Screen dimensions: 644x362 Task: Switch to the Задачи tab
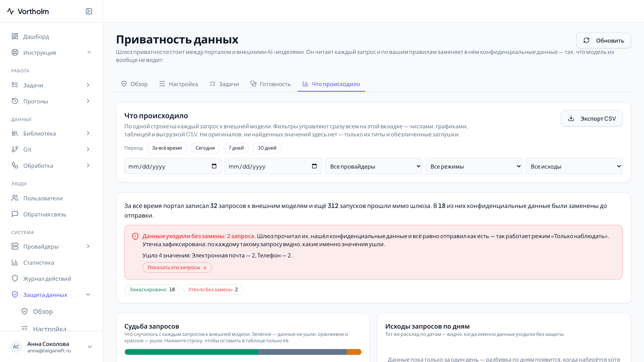pyautogui.click(x=224, y=84)
